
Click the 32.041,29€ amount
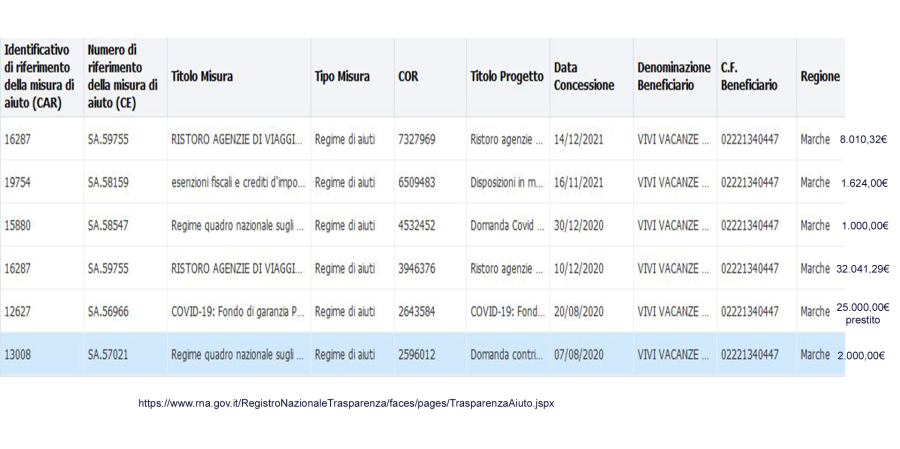click(x=862, y=268)
